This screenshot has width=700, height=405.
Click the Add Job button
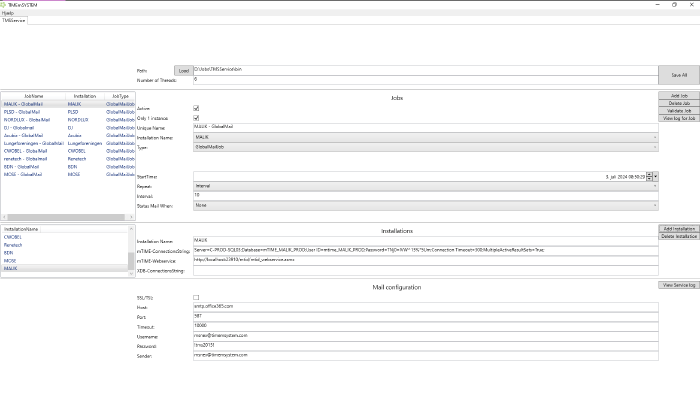coord(678,95)
